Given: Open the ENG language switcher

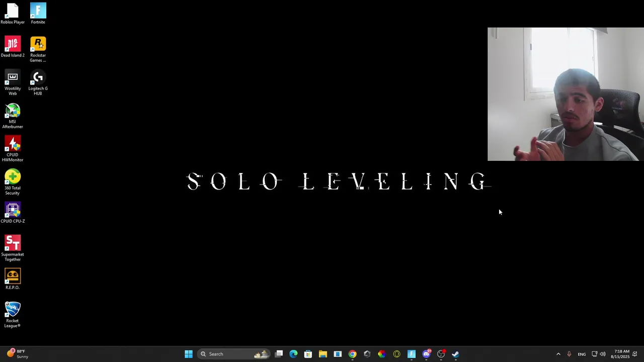Looking at the screenshot, I should pyautogui.click(x=582, y=354).
